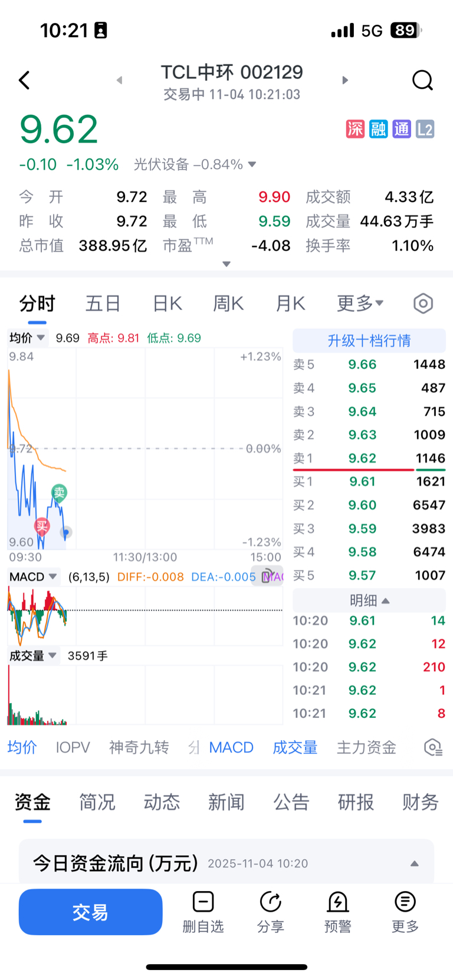The height and width of the screenshot is (980, 453).
Task: Tap the purple 通 badge
Action: [402, 129]
